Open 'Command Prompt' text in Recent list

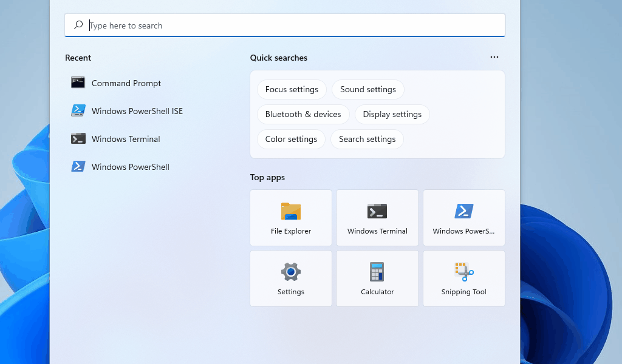126,83
